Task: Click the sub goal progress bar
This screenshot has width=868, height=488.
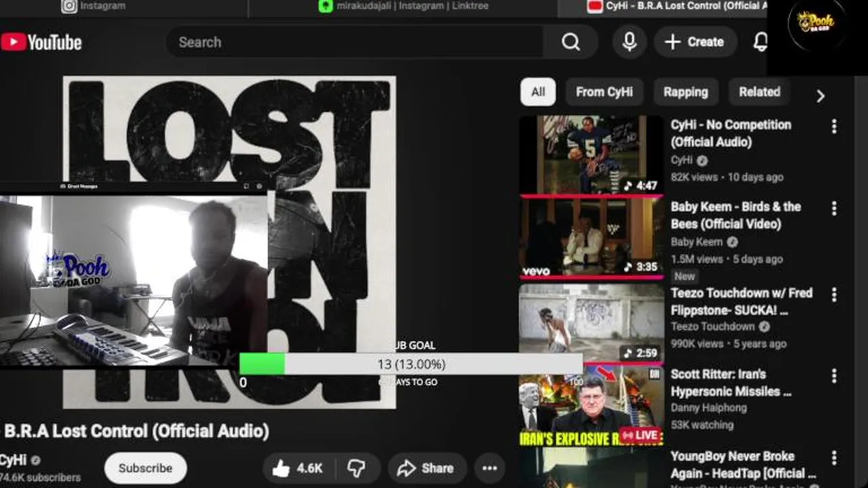Action: tap(411, 364)
